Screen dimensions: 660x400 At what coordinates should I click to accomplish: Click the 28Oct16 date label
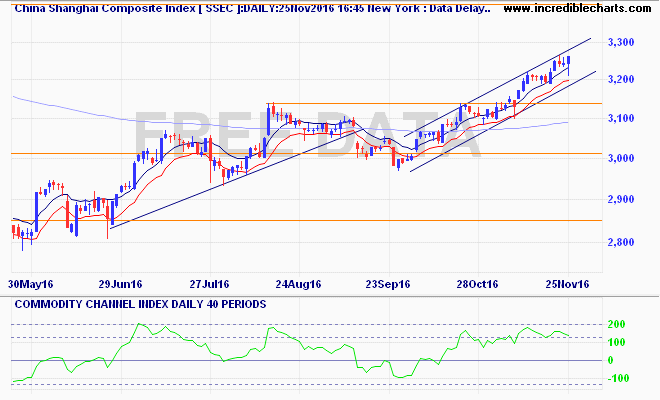coord(477,284)
